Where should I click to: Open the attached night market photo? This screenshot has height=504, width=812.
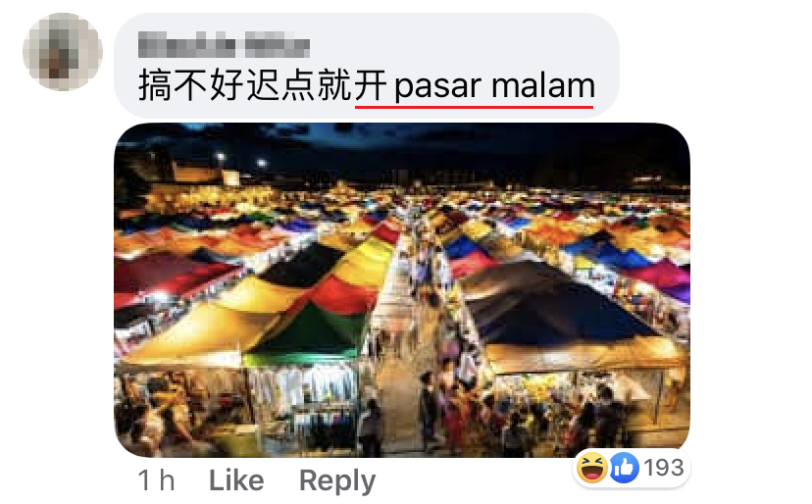[x=402, y=290]
